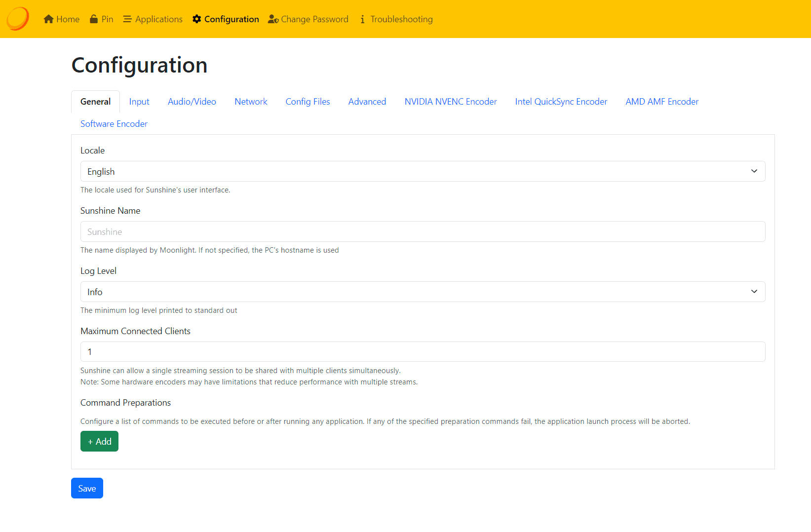The height and width of the screenshot is (532, 811).
Task: Save the configuration
Action: point(87,488)
